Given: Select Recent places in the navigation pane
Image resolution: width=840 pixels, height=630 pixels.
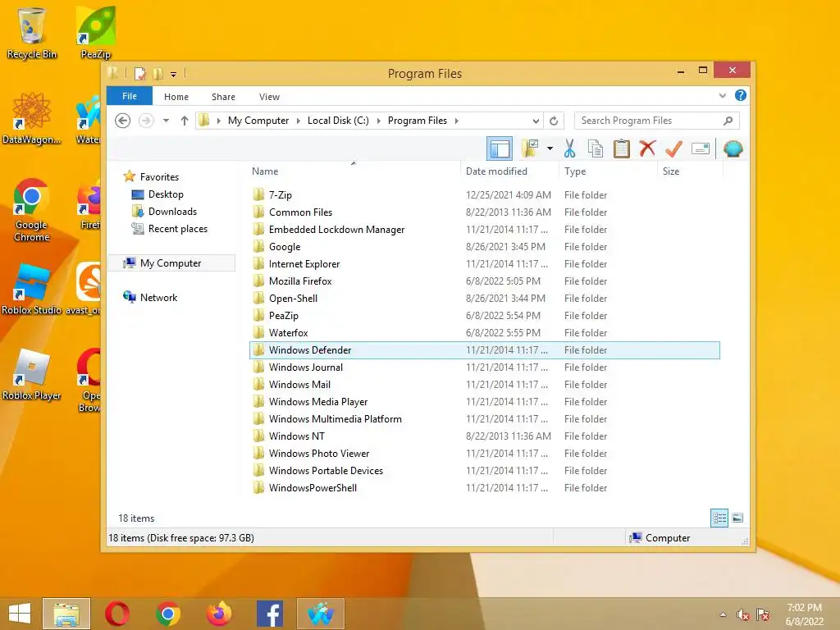Looking at the screenshot, I should coord(178,229).
